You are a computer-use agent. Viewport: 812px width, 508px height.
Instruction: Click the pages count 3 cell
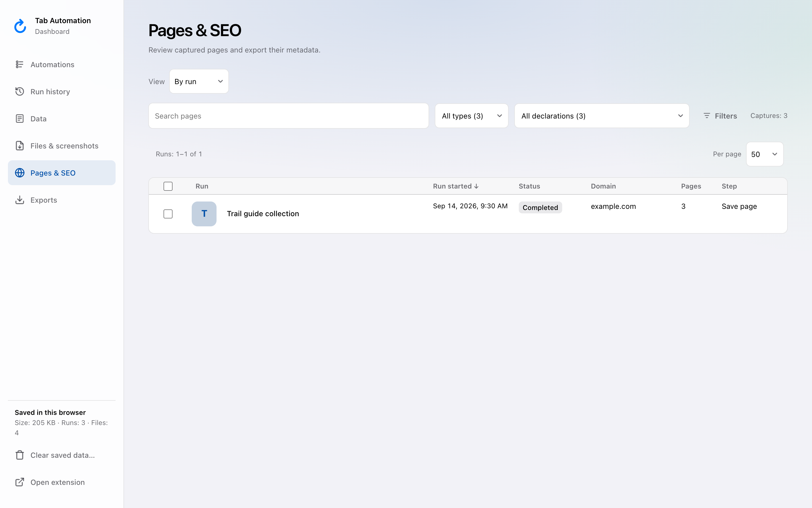pos(683,206)
